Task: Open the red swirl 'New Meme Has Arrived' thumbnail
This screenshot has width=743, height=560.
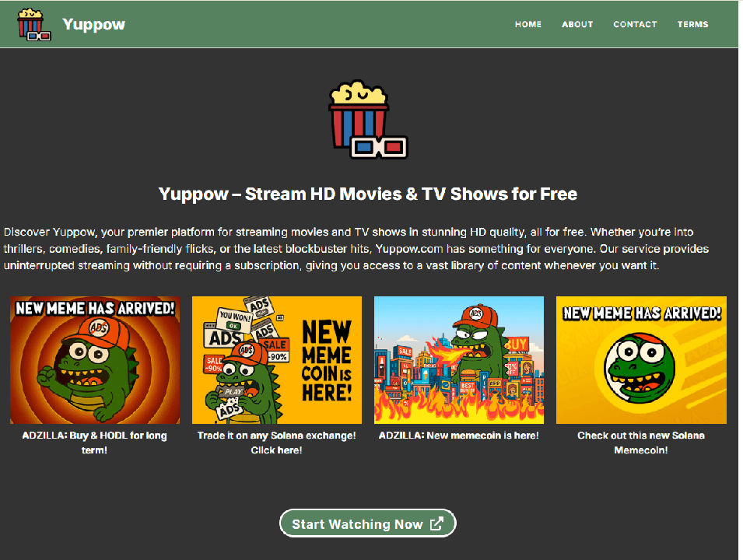Action: (x=95, y=360)
